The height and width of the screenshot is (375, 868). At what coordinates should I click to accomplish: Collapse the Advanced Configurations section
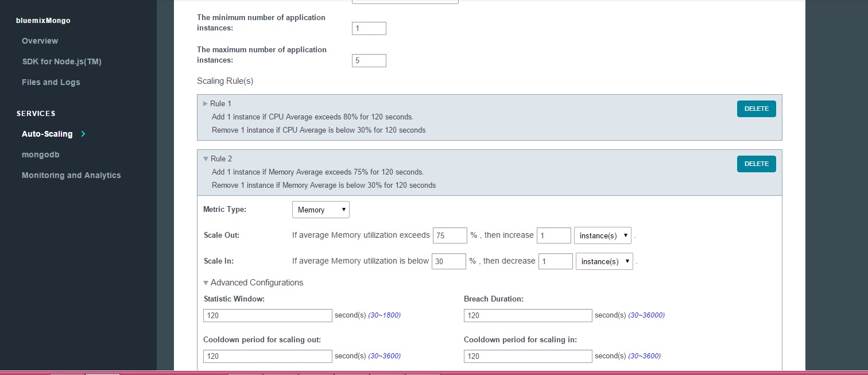(206, 283)
